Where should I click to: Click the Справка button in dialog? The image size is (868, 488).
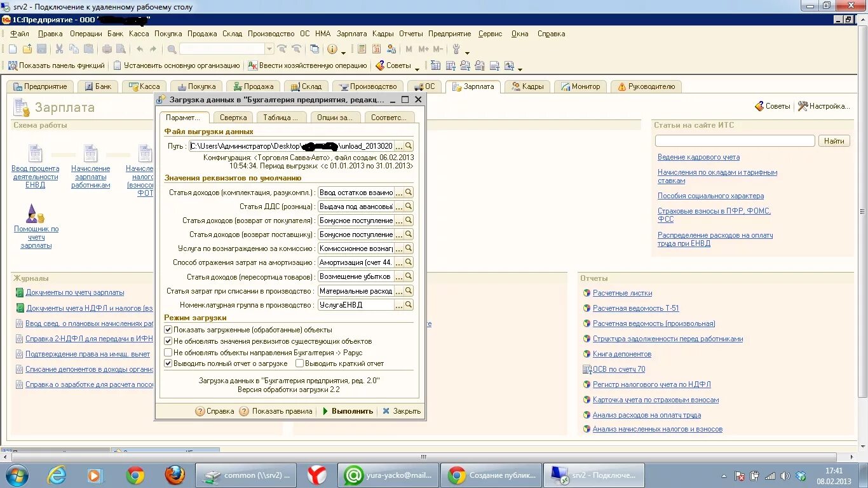[215, 411]
